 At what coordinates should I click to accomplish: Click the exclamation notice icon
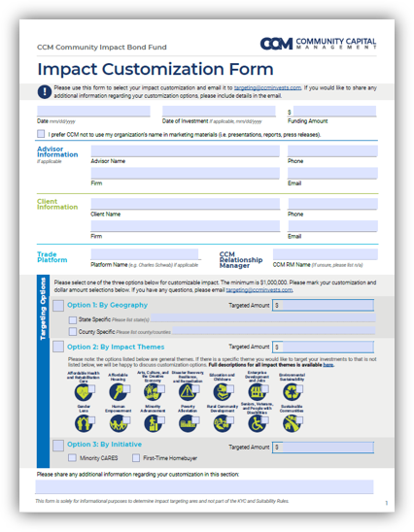(44, 91)
